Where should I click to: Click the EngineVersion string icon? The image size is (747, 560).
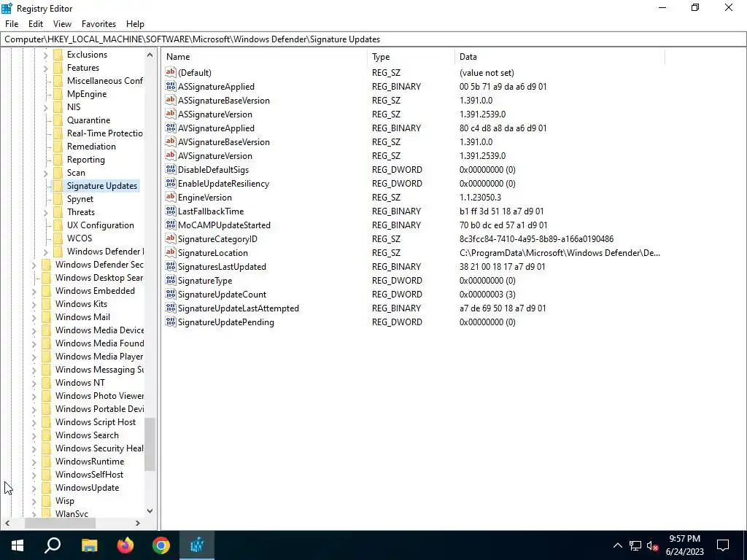pos(171,197)
